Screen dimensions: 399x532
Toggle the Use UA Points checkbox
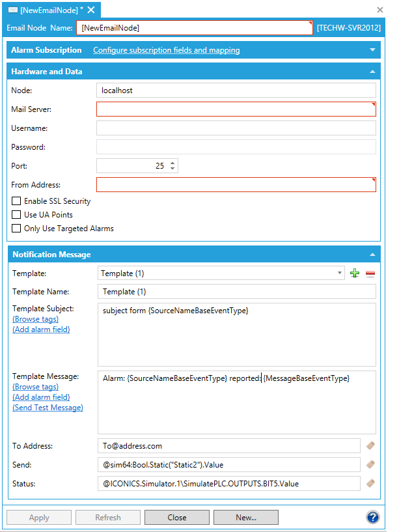tap(17, 215)
